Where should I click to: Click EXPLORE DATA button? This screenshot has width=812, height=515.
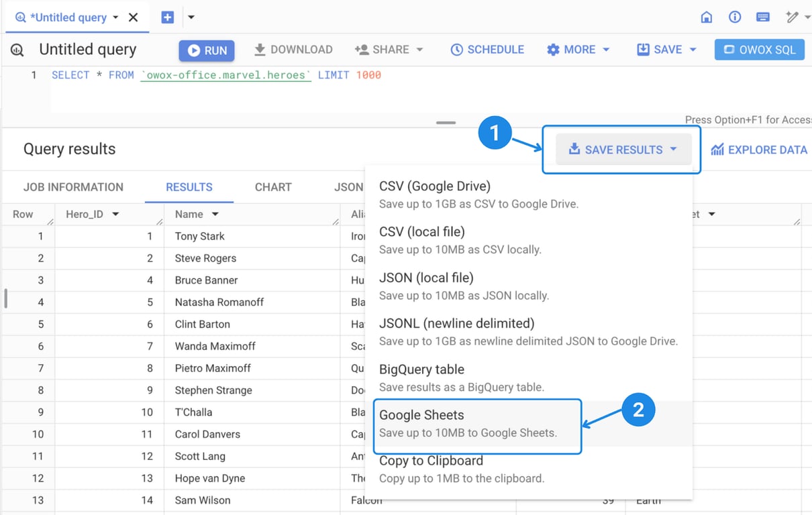(759, 150)
